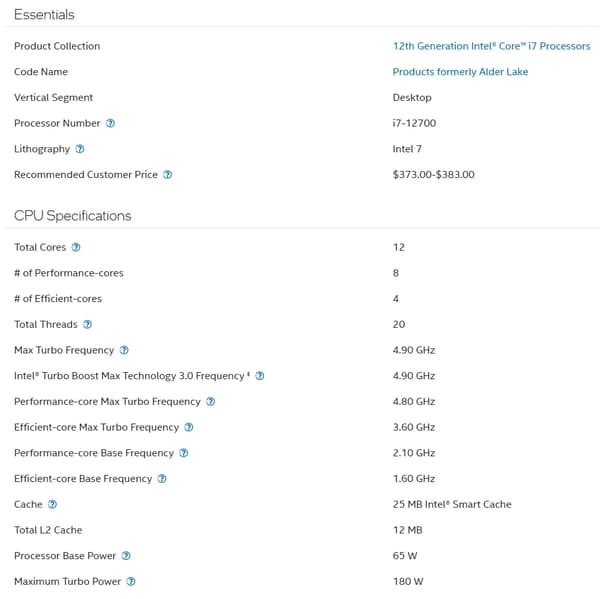The width and height of the screenshot is (600, 599).
Task: Open the Total Threads help tooltip
Action: click(88, 325)
